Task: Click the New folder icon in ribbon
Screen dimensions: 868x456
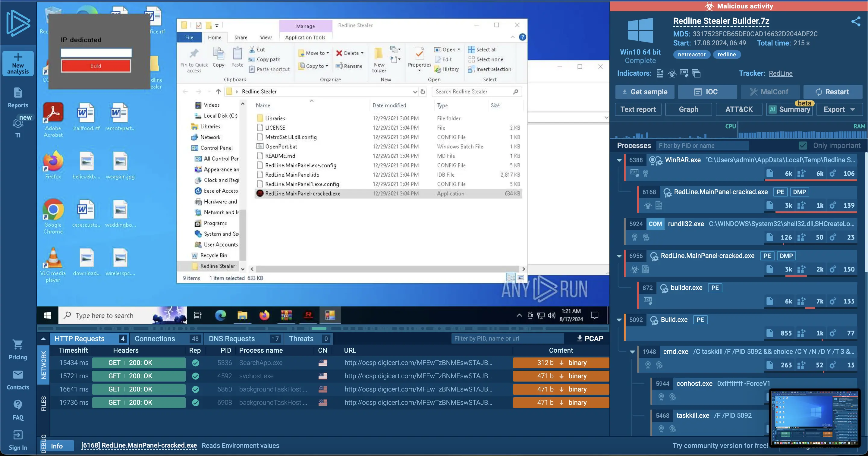Action: (379, 54)
